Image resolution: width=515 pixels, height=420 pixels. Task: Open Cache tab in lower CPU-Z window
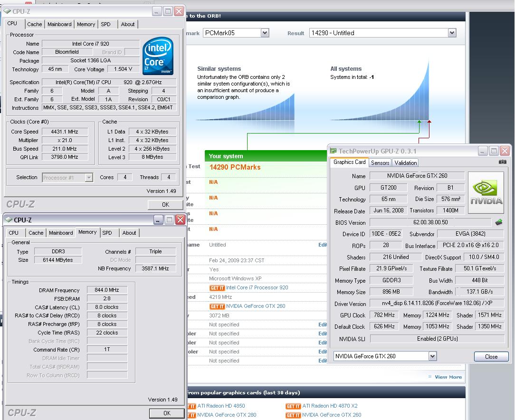36,233
